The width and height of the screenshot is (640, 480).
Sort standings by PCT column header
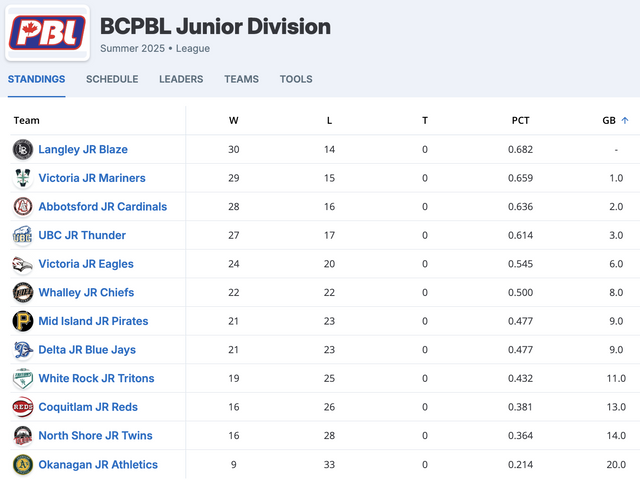(520, 121)
